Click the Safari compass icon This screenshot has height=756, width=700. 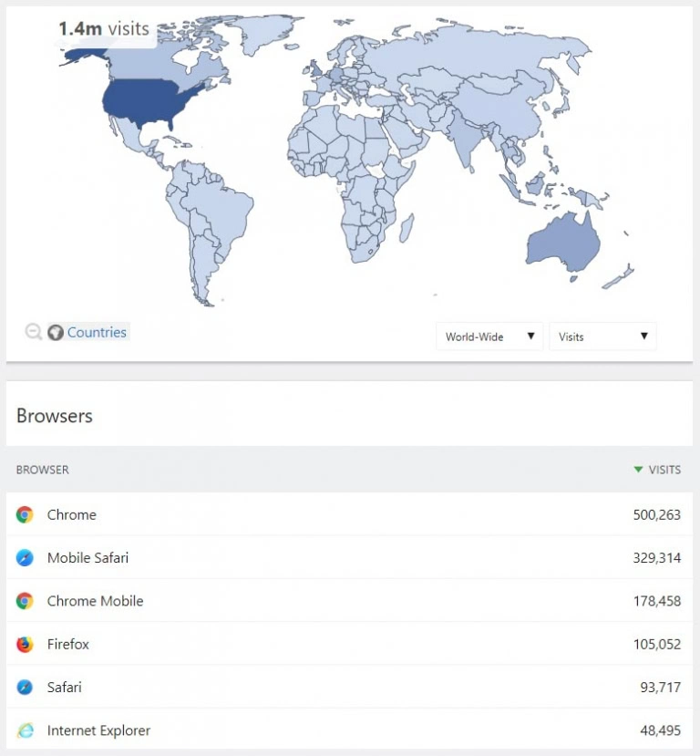pos(25,687)
